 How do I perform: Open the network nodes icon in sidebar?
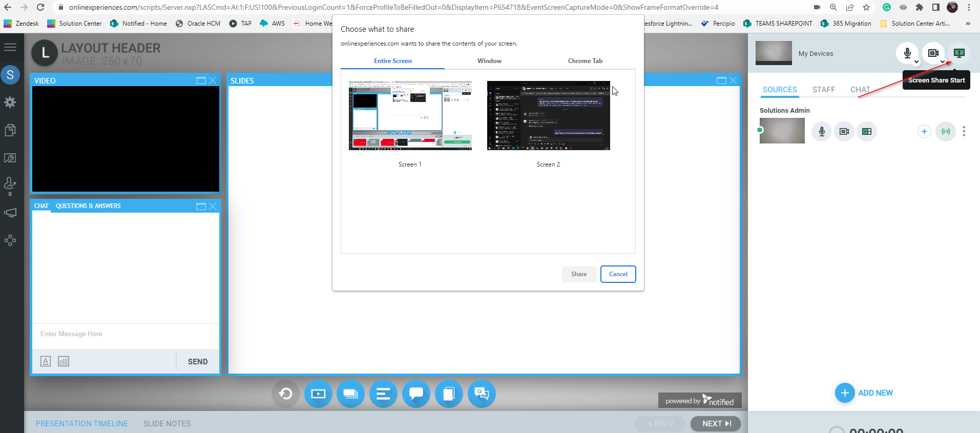point(10,240)
